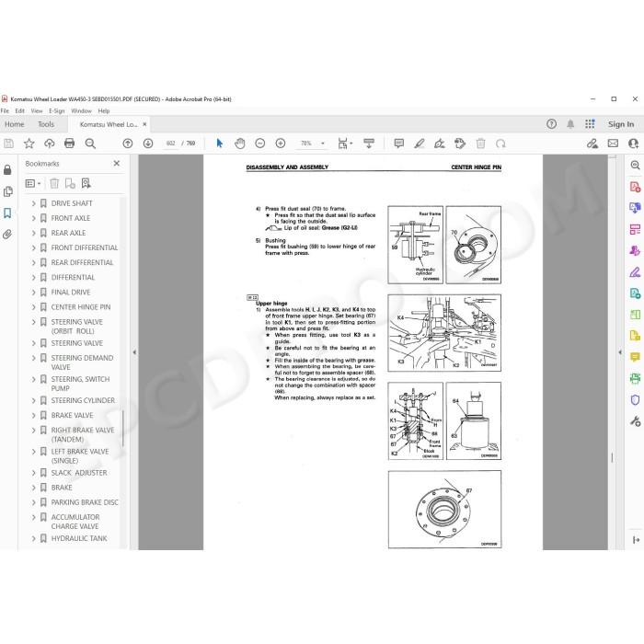Select the arrow selection tool
This screenshot has width=644, height=644.
(x=219, y=144)
